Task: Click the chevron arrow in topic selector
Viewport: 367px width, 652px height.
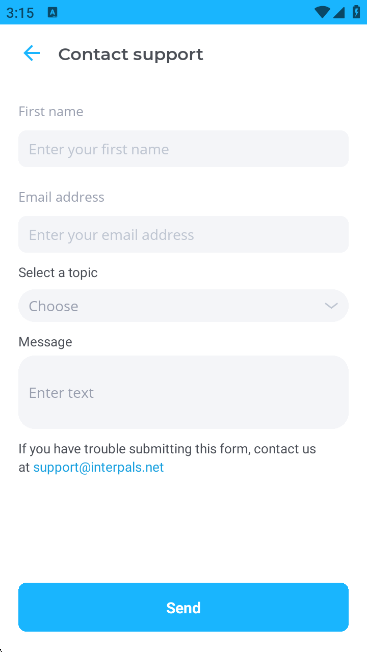Action: pos(331,306)
